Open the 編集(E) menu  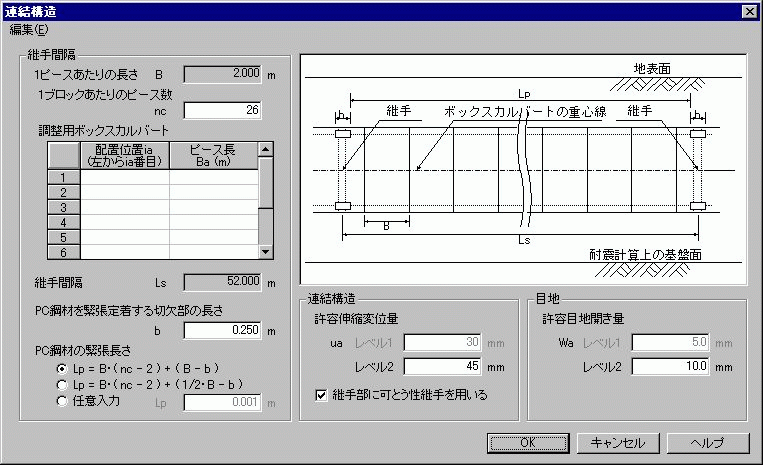pos(29,30)
